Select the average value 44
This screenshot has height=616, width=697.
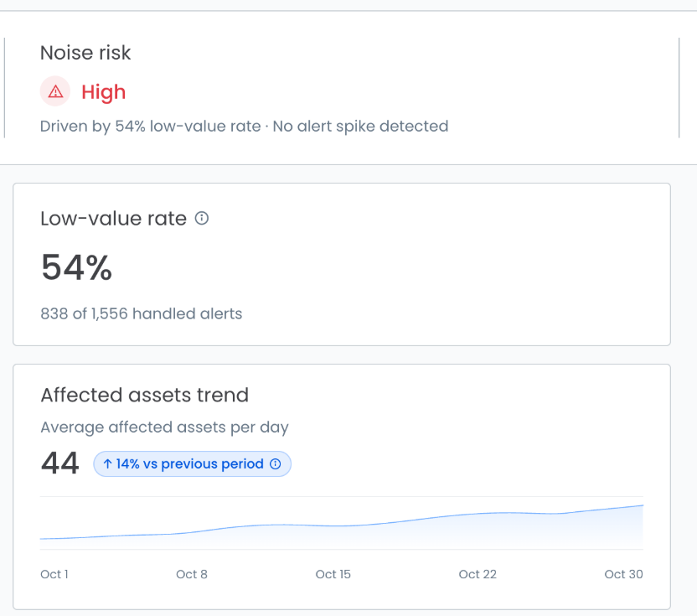click(60, 463)
